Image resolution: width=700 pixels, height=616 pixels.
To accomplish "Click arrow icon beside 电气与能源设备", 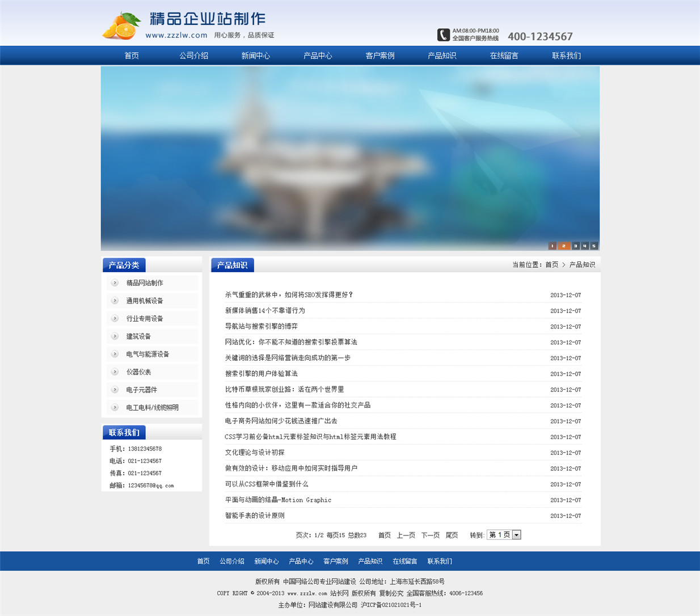I will pyautogui.click(x=115, y=354).
